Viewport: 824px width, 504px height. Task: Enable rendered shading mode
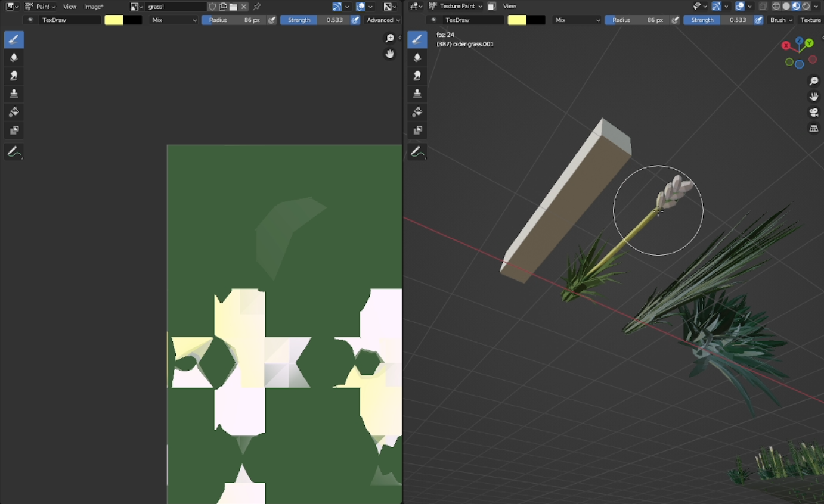point(806,7)
